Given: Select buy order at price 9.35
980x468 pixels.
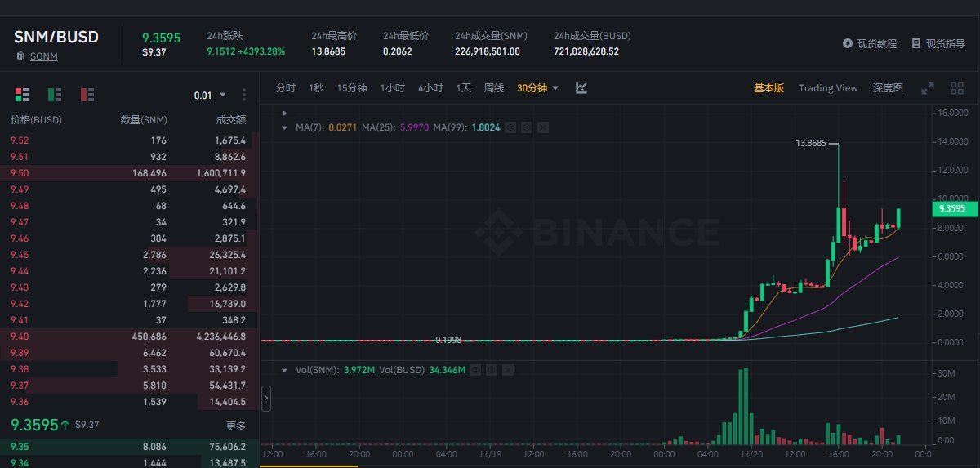Looking at the screenshot, I should click(130, 447).
